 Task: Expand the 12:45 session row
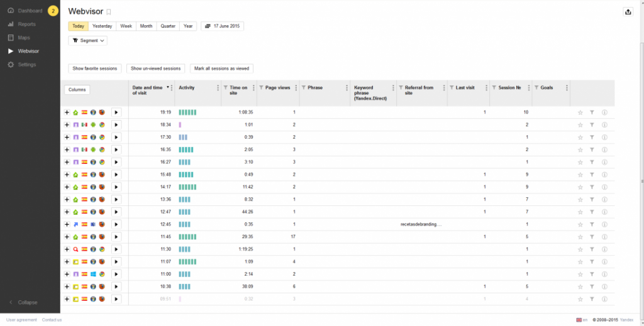pos(67,224)
